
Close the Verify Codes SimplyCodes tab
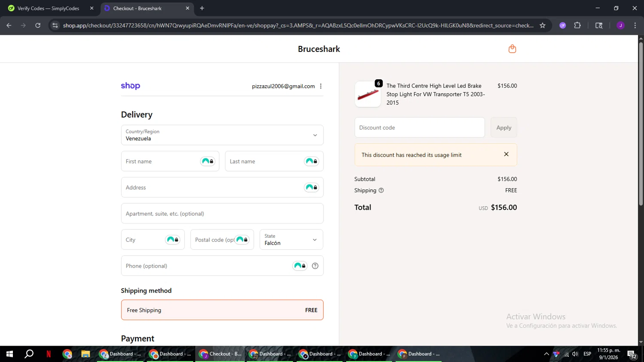91,8
